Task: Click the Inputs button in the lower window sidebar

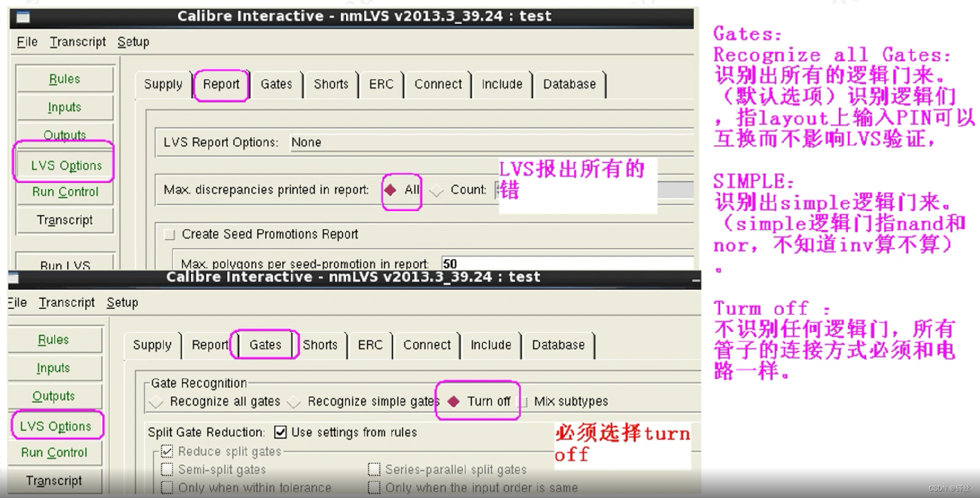Action: coord(54,368)
